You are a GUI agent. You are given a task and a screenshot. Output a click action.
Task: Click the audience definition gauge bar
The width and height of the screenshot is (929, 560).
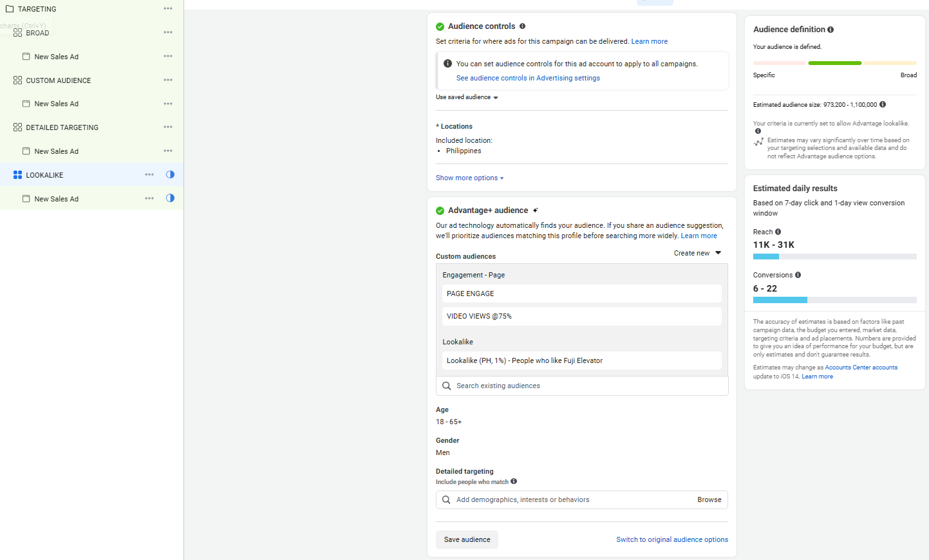[x=834, y=63]
